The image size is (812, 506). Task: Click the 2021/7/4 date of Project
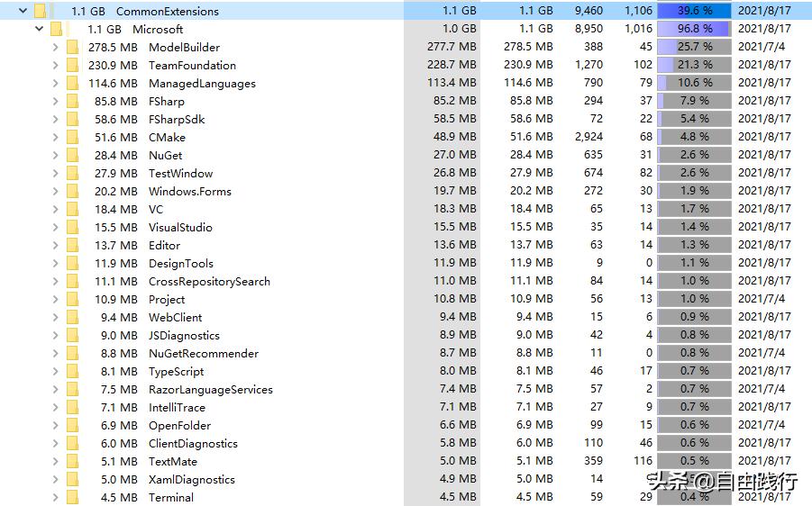click(762, 299)
